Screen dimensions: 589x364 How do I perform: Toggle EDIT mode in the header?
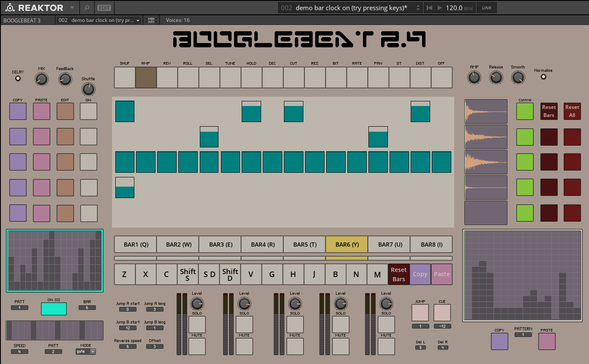(104, 8)
